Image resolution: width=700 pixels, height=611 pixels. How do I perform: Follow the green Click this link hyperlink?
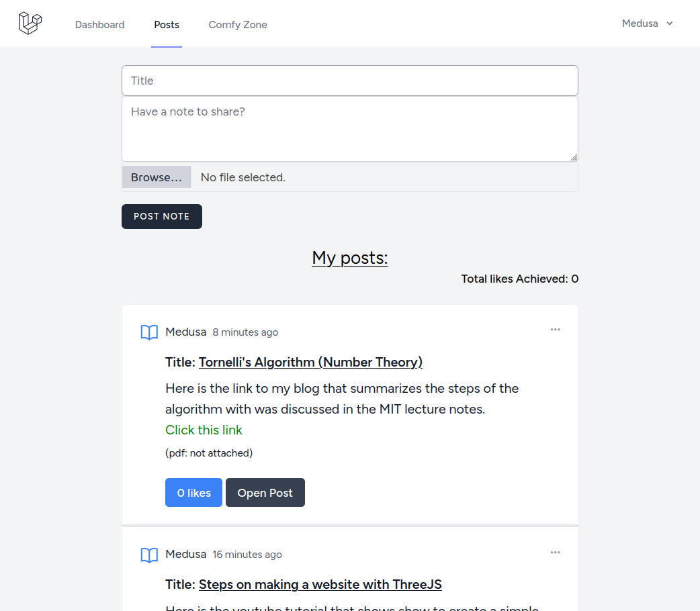204,430
